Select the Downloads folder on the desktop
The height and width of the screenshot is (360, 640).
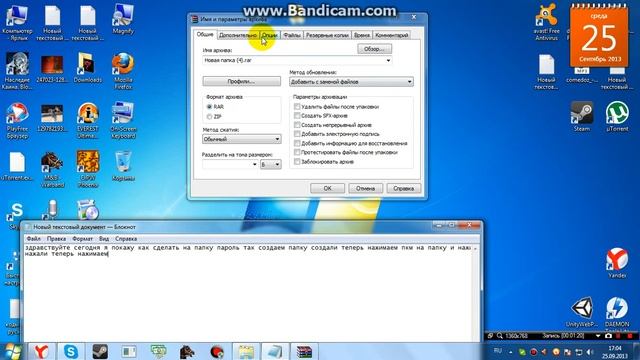tap(87, 67)
